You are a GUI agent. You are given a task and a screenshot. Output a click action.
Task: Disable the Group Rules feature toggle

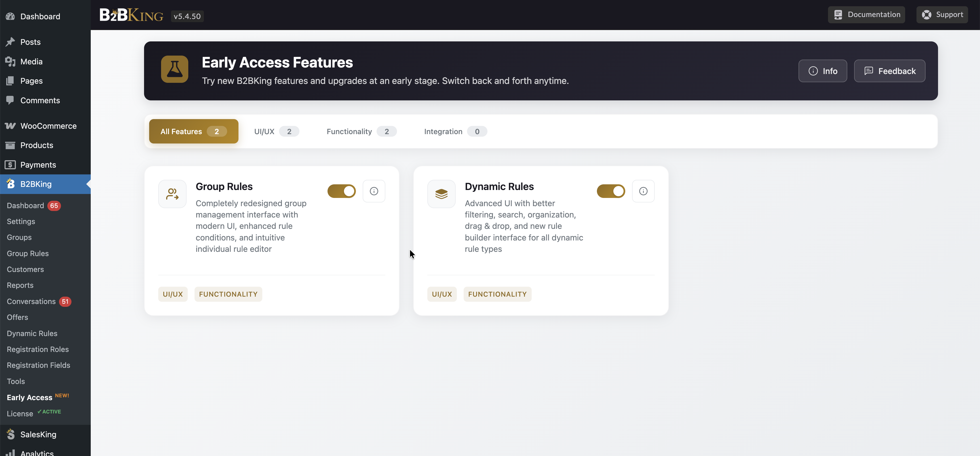[341, 191]
